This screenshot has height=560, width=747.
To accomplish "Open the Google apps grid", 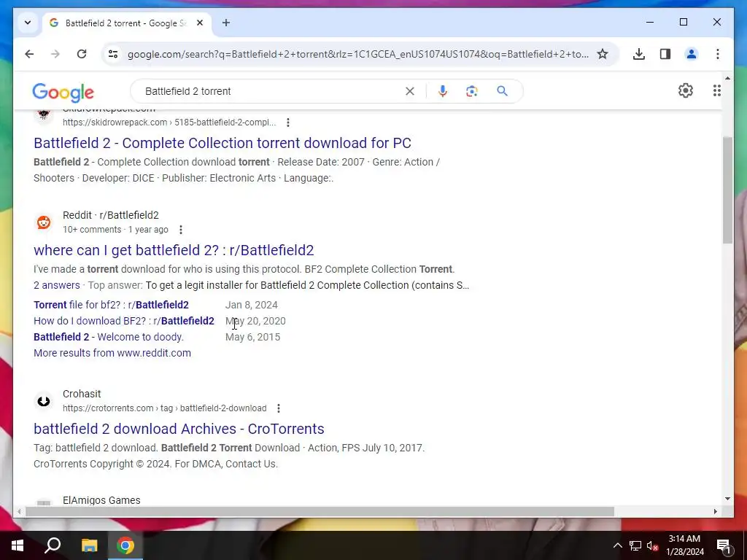I will click(x=716, y=90).
